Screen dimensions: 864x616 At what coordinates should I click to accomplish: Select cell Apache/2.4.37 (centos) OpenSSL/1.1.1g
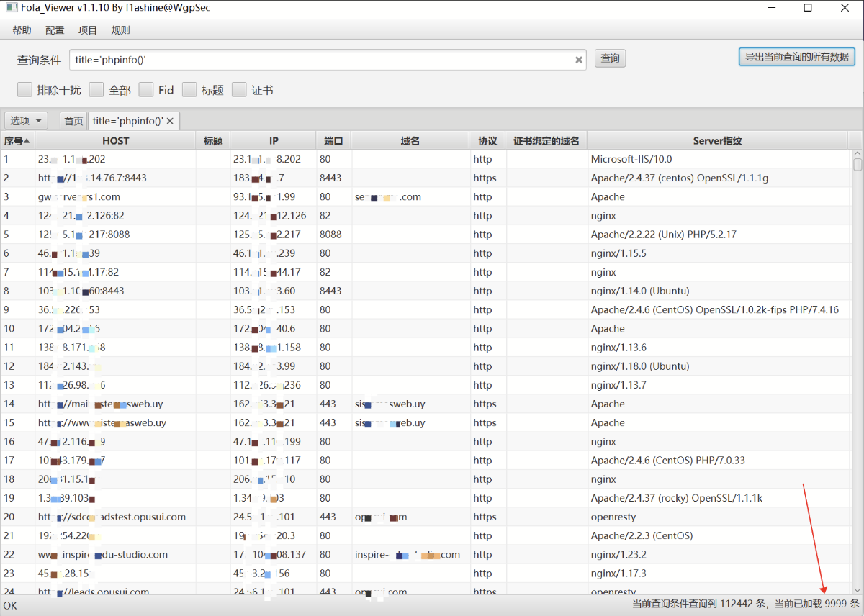pos(718,178)
